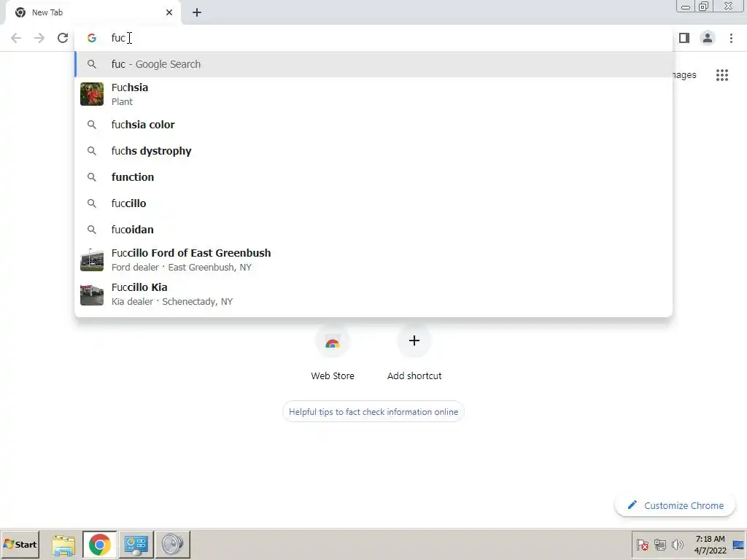The image size is (747, 560).
Task: Click the Action Center flag tray icon
Action: (642, 545)
